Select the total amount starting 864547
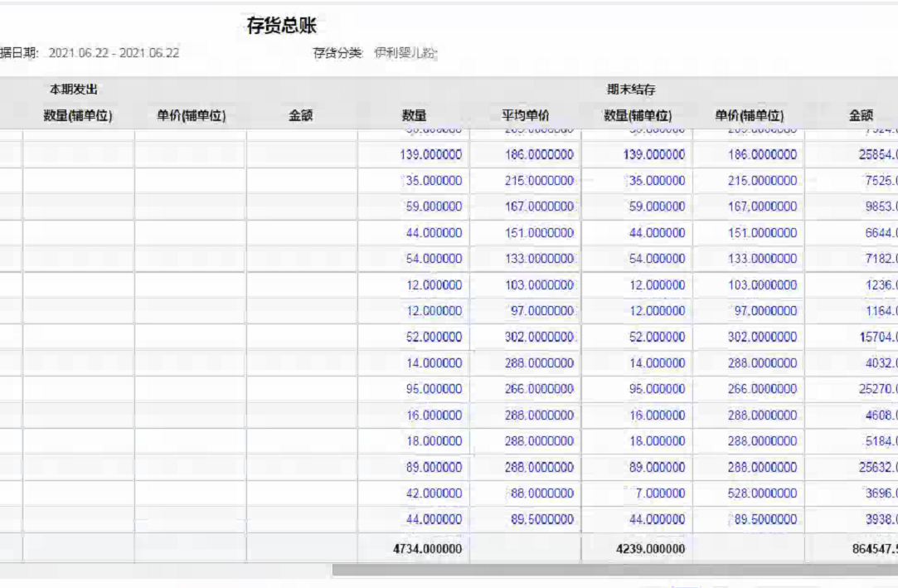Image resolution: width=898 pixels, height=588 pixels. [875, 549]
